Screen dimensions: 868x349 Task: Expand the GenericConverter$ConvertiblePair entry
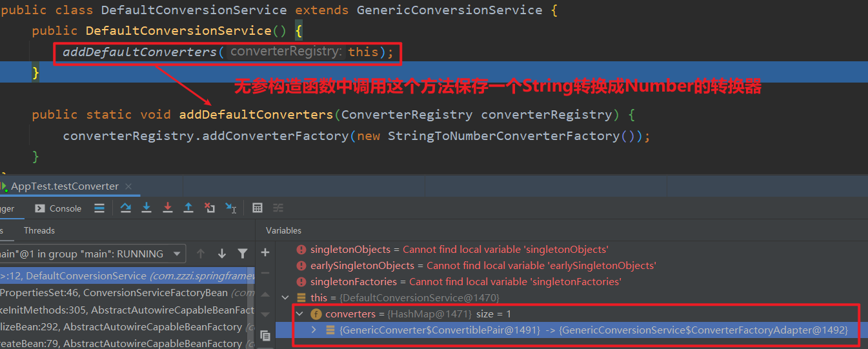(314, 330)
